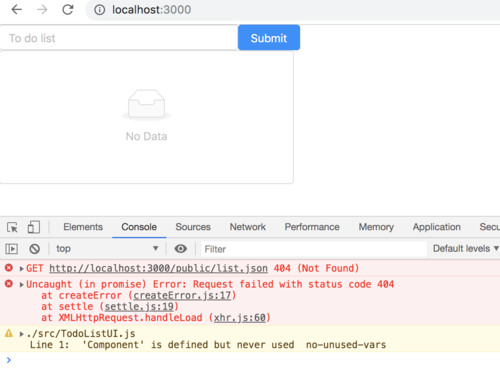Open the settle.js:19 source link
This screenshot has width=500, height=372.
tap(139, 306)
